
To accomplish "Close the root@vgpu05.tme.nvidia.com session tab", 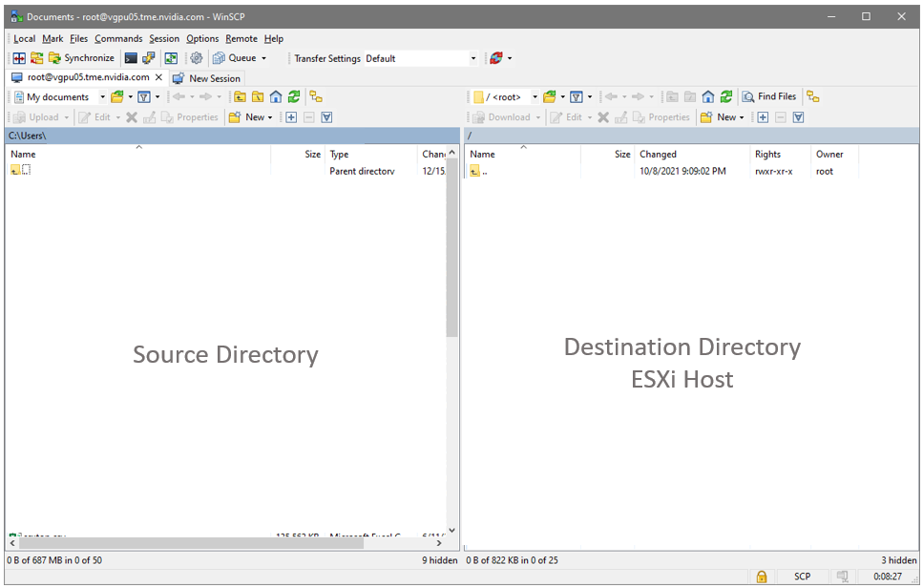I will 158,77.
